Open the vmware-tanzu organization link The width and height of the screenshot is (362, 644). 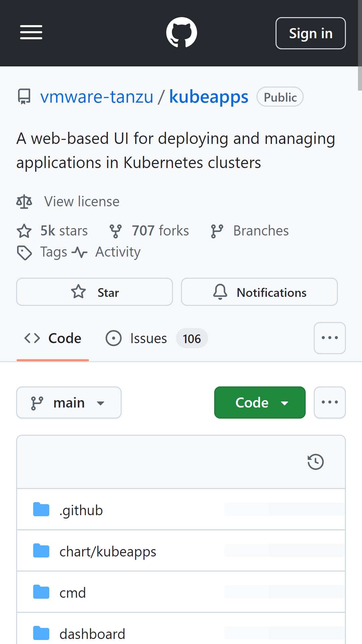(97, 97)
